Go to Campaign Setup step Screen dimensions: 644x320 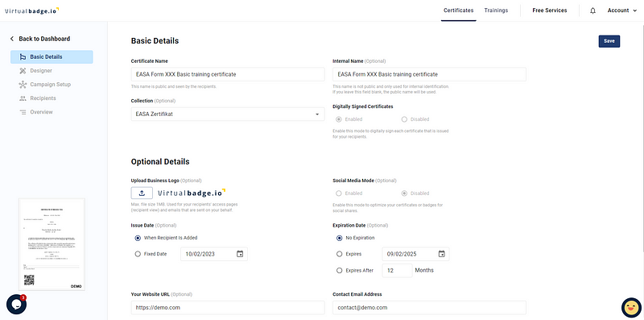[x=52, y=85]
